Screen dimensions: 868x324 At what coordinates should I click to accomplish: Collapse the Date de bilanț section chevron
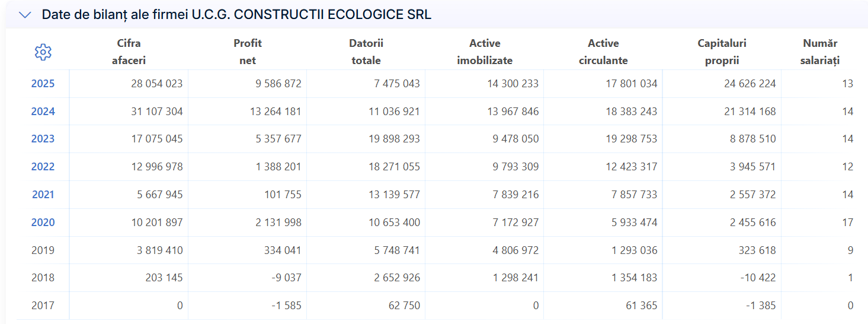click(25, 15)
